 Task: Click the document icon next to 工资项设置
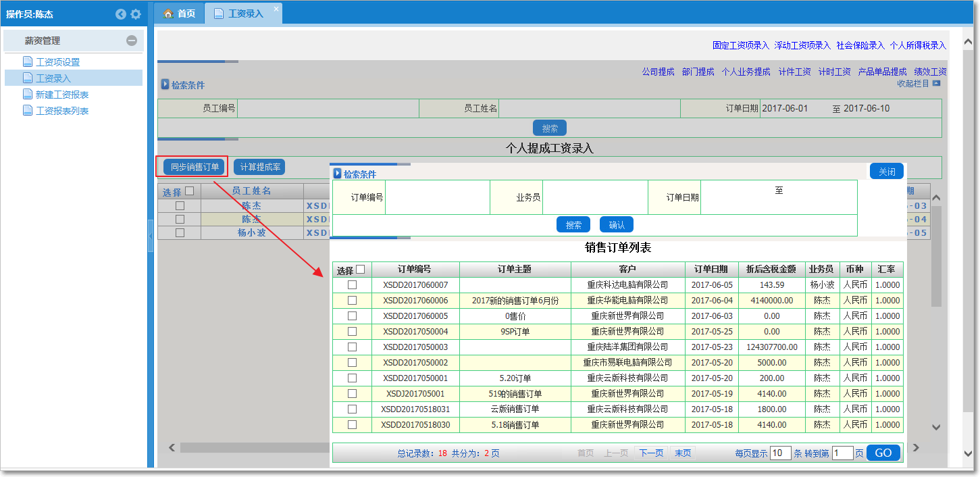26,61
